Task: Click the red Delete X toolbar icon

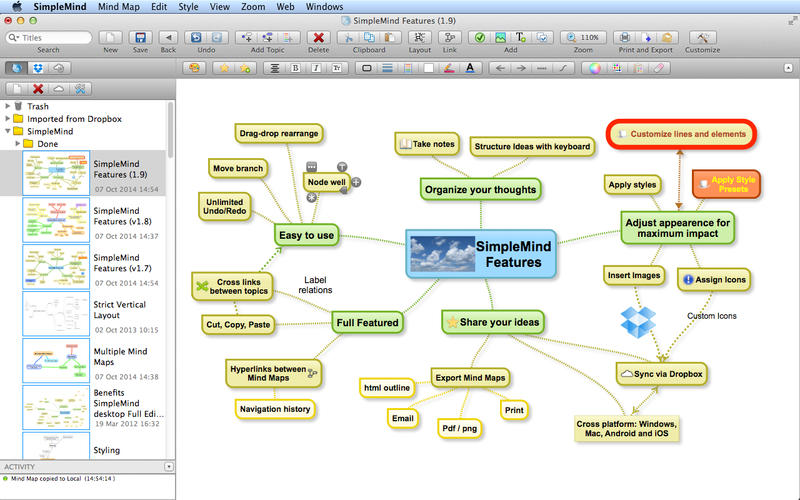Action: (x=318, y=37)
